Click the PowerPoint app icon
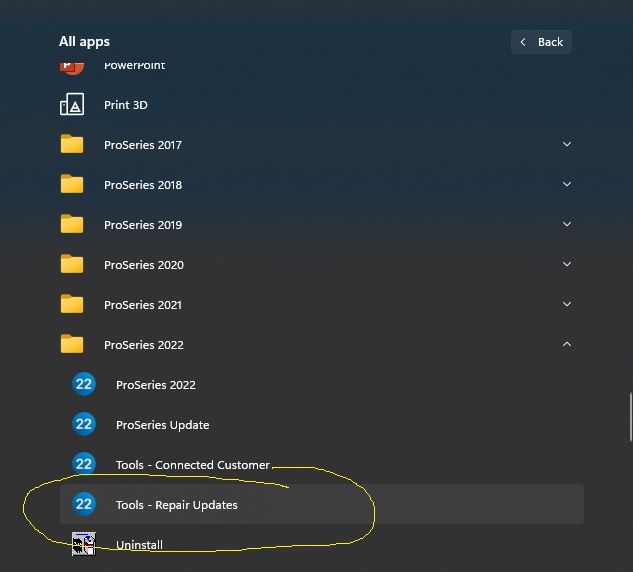 [x=72, y=66]
